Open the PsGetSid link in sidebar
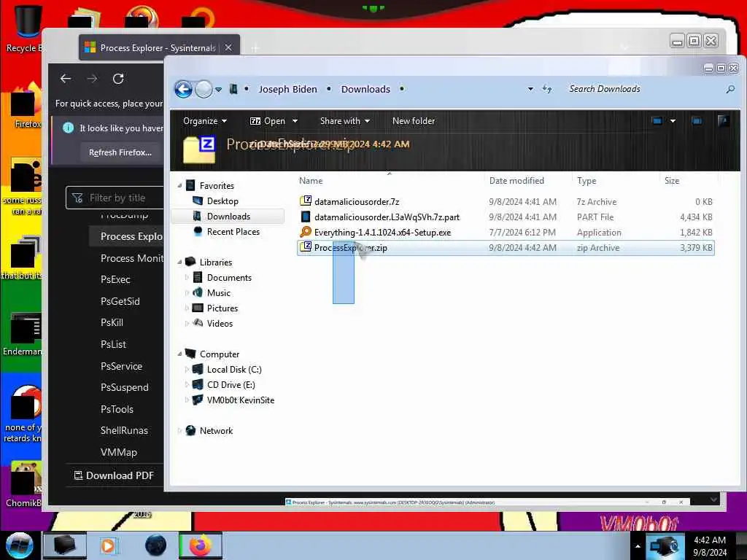747x560 pixels. [x=120, y=301]
